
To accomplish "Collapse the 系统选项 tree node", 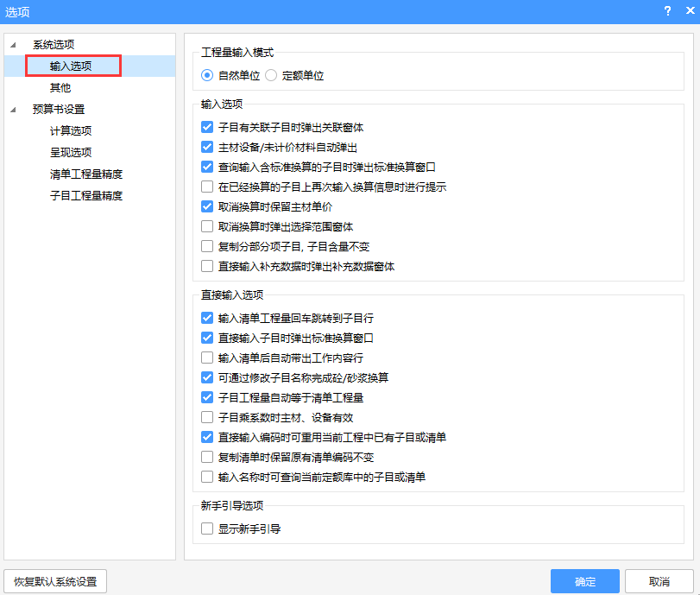I will pos(13,44).
